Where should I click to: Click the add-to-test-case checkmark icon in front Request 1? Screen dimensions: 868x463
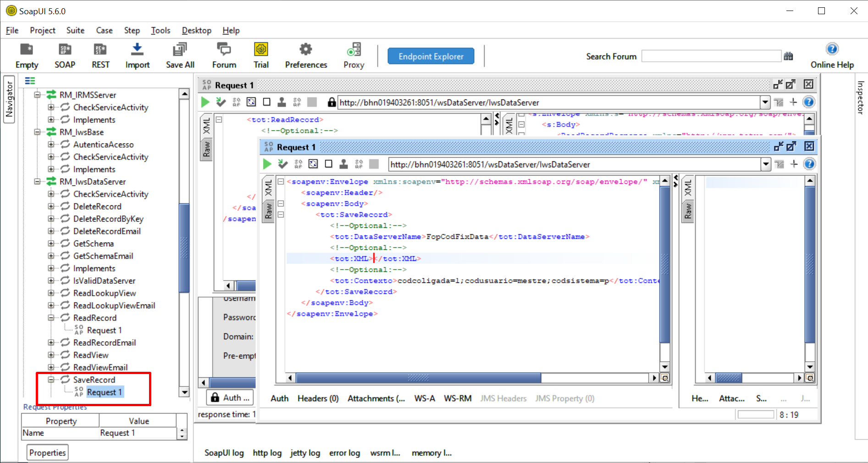coord(282,164)
